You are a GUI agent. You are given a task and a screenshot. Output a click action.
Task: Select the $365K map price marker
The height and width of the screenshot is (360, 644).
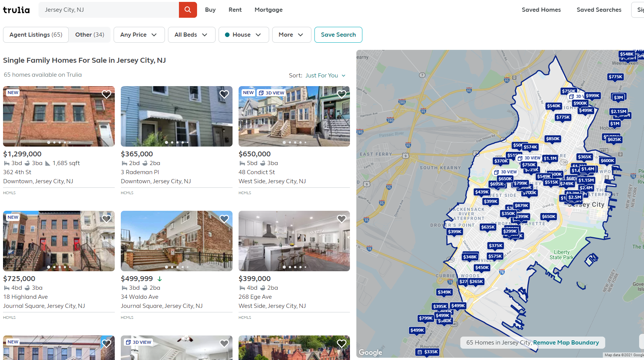click(x=584, y=157)
